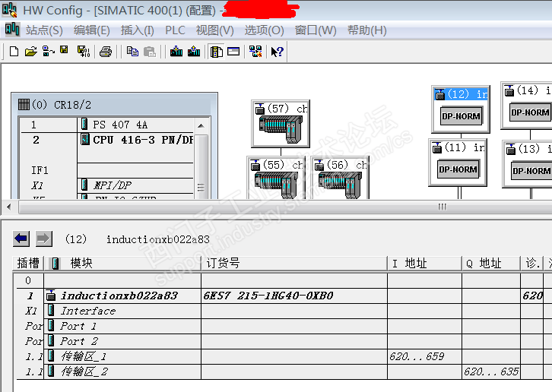This screenshot has width=552, height=392.
Task: Click the 订货号 column header
Action: click(x=294, y=263)
